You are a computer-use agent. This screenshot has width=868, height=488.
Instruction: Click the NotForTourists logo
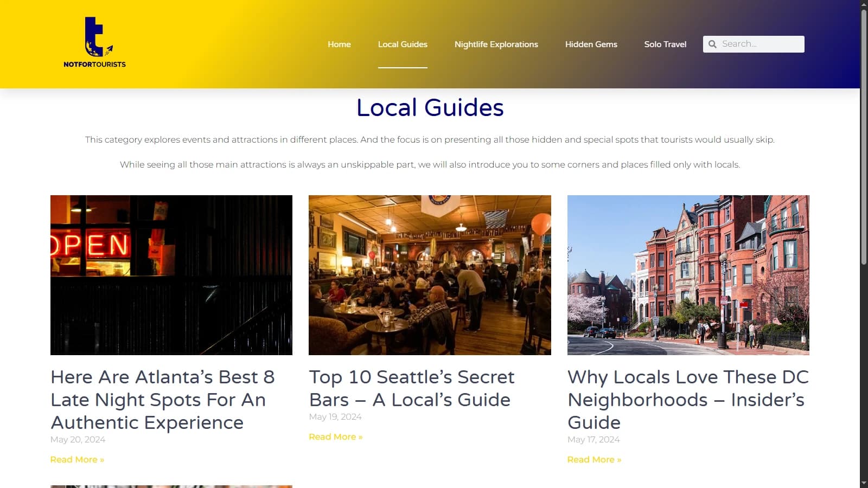[94, 42]
